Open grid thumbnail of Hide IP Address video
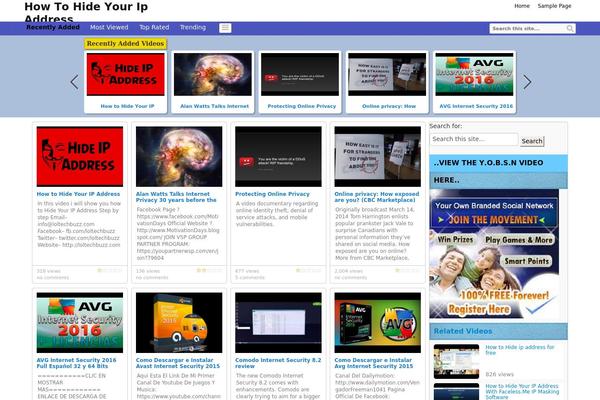 pos(80,157)
